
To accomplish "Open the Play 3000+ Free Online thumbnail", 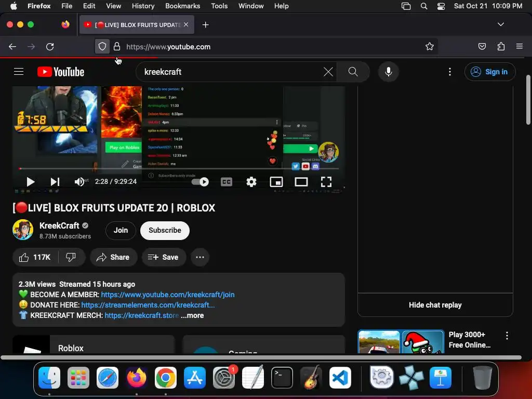I will [401, 341].
